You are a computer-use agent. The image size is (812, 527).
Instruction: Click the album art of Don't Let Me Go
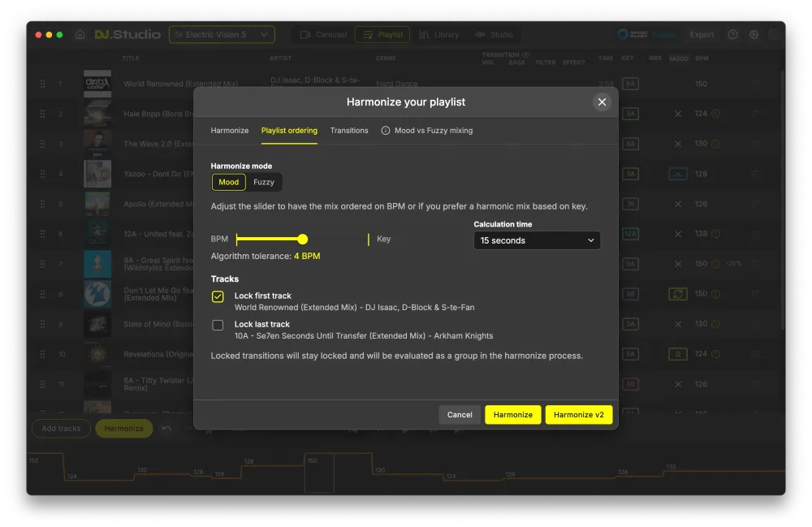pos(97,294)
